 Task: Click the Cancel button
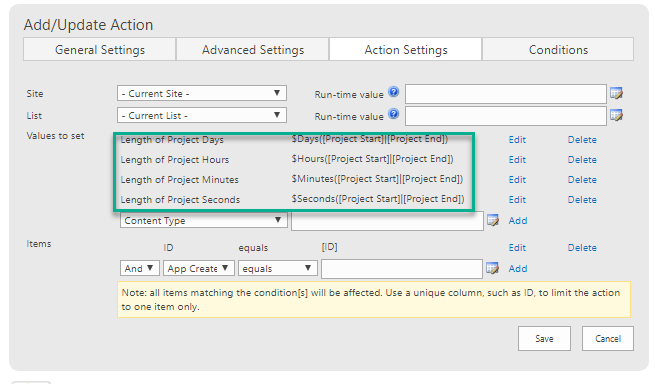coord(608,338)
